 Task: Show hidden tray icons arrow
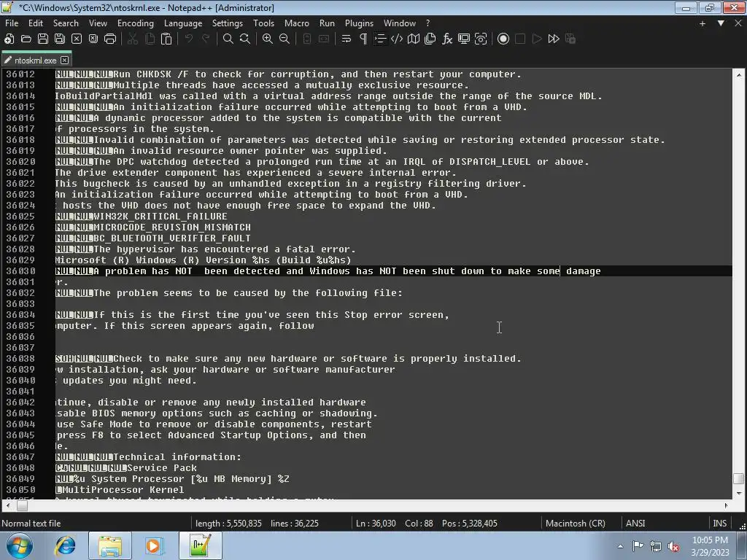coord(620,546)
